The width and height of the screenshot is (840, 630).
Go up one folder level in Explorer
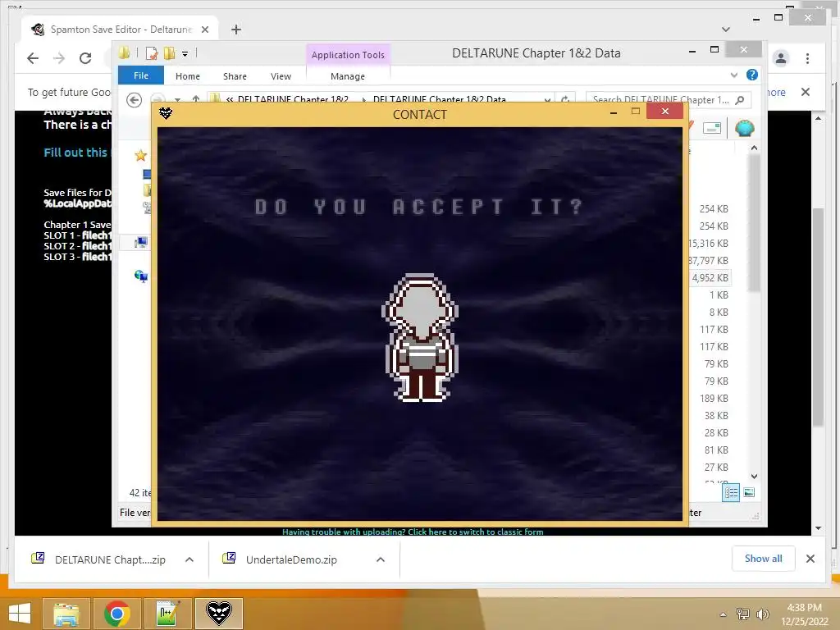click(196, 99)
